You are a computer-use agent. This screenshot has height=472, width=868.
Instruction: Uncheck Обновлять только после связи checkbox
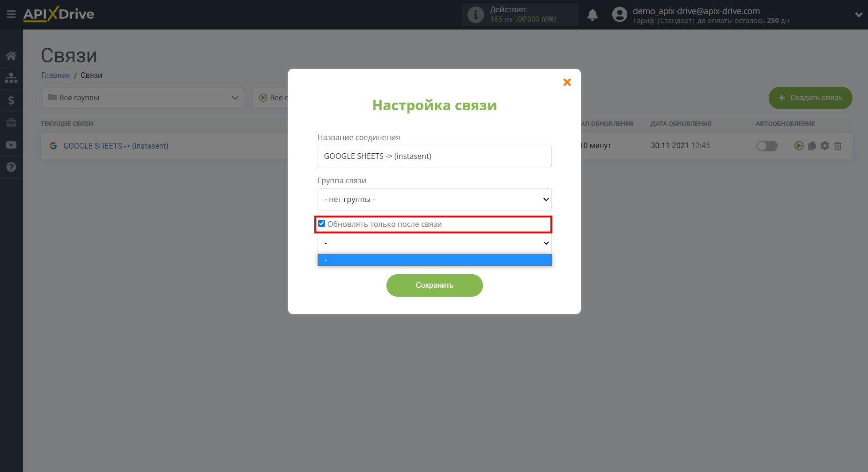point(321,224)
